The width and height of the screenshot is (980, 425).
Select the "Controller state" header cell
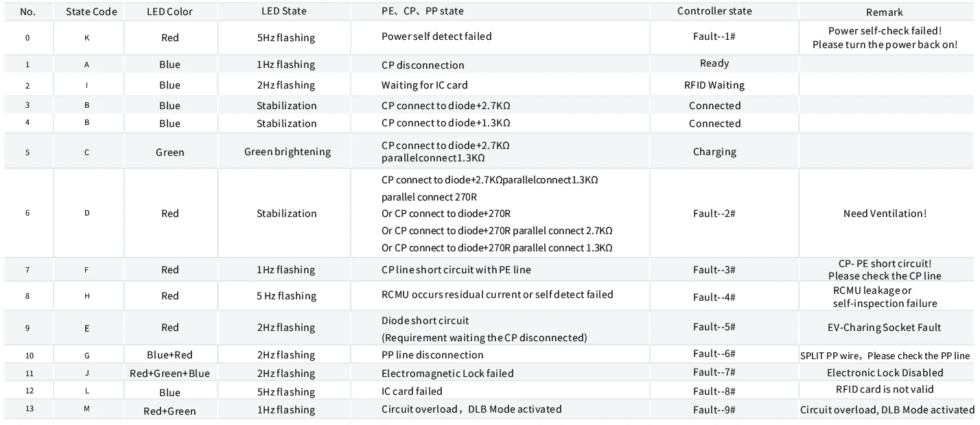(x=714, y=11)
